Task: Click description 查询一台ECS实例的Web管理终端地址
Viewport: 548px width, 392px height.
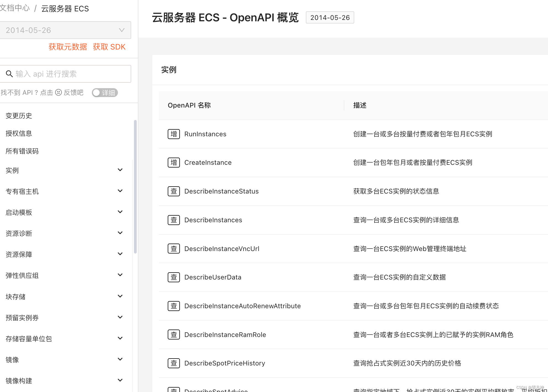Action: tap(410, 249)
